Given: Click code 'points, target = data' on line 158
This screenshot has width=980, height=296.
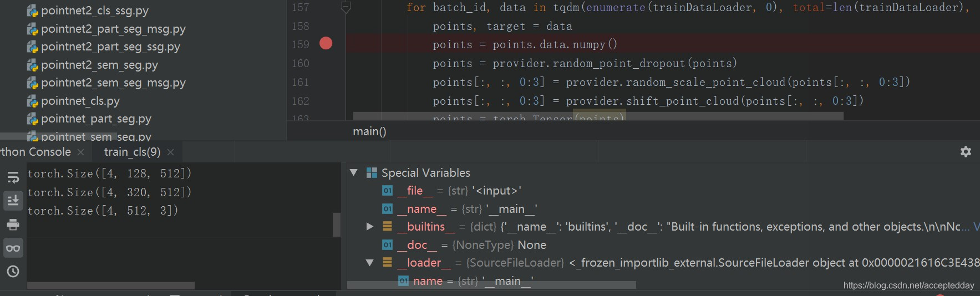Looking at the screenshot, I should pos(502,26).
